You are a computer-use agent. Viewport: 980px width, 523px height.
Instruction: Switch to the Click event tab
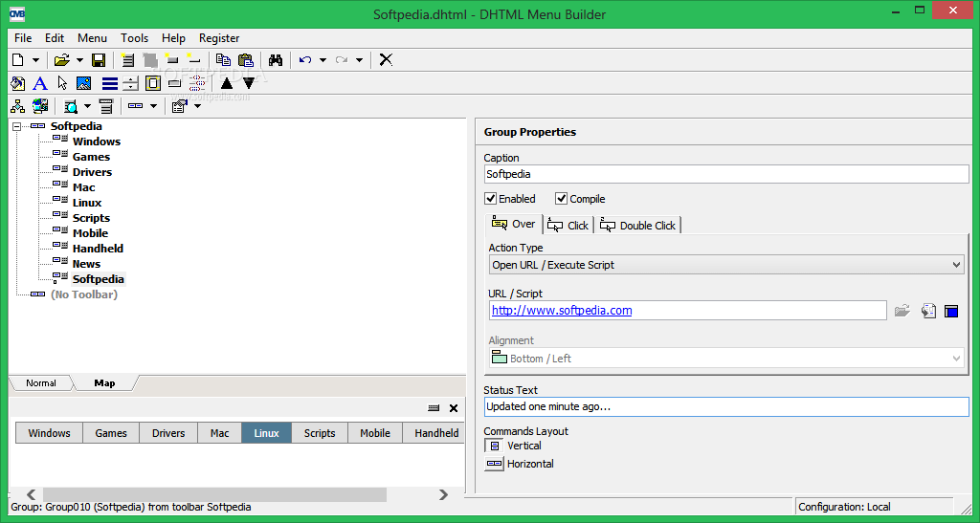[x=568, y=226]
